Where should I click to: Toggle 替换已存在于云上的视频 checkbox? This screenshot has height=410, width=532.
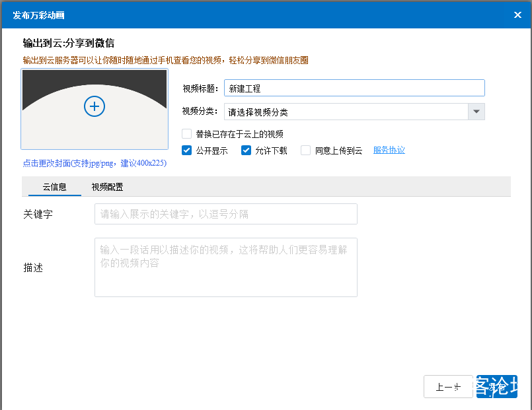click(186, 134)
